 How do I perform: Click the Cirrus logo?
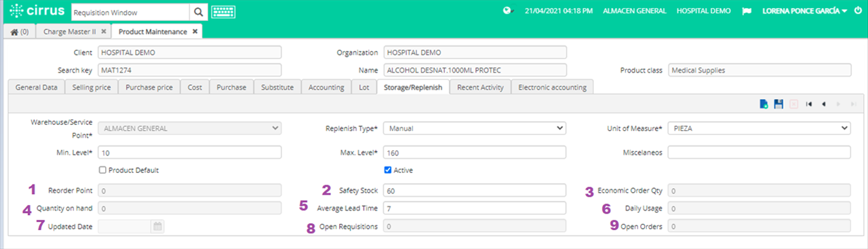37,11
